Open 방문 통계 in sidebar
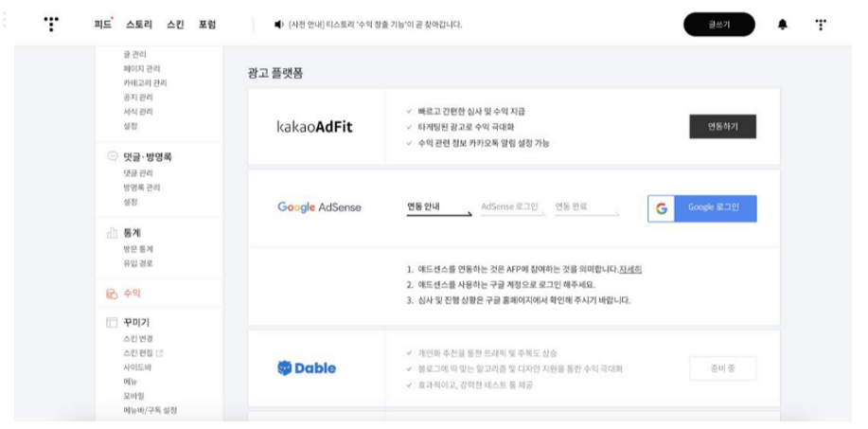The image size is (868, 429). [x=138, y=249]
